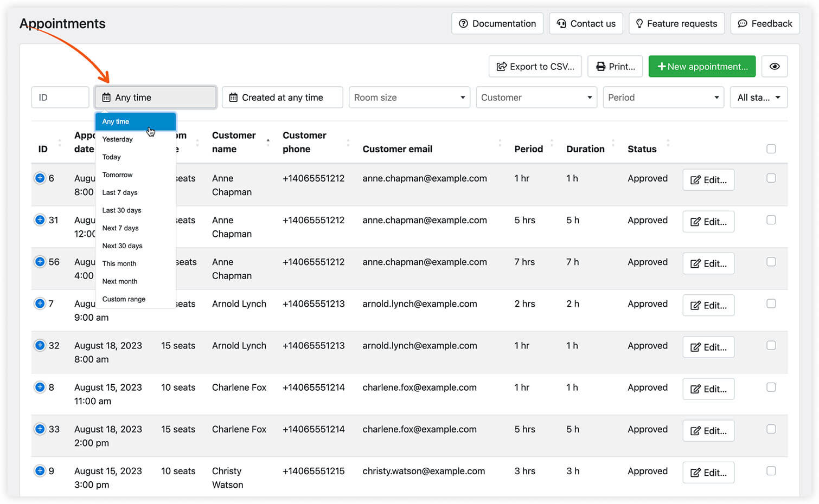Image resolution: width=819 pixels, height=504 pixels.
Task: Sort by Status column arrows
Action: click(668, 143)
